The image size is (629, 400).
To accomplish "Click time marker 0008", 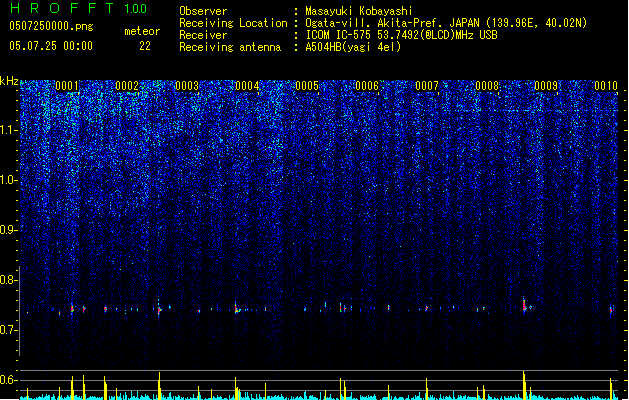I will pyautogui.click(x=487, y=86).
